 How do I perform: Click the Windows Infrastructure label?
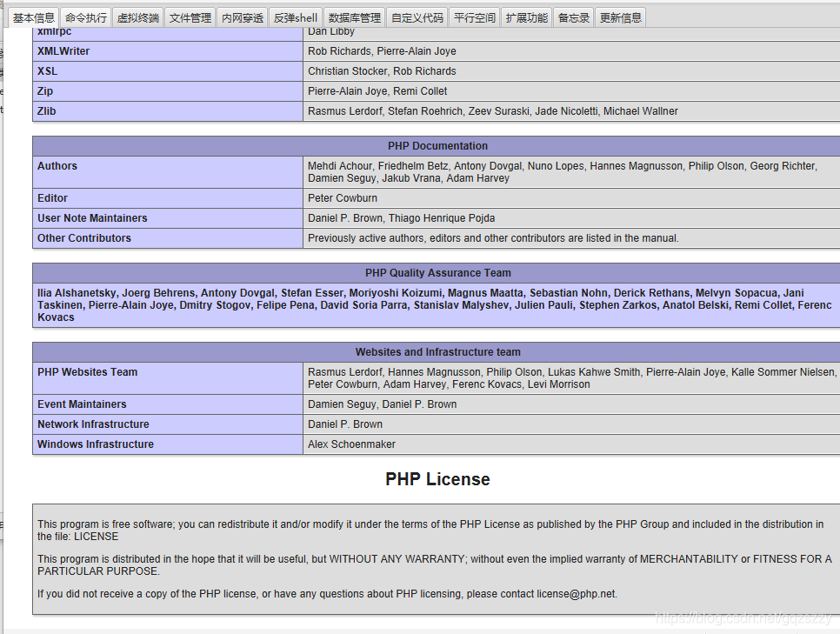coord(168,444)
